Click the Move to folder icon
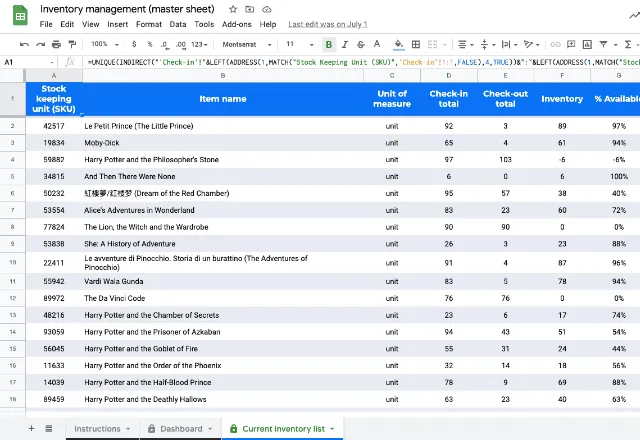This screenshot has width=640, height=440. point(249,9)
